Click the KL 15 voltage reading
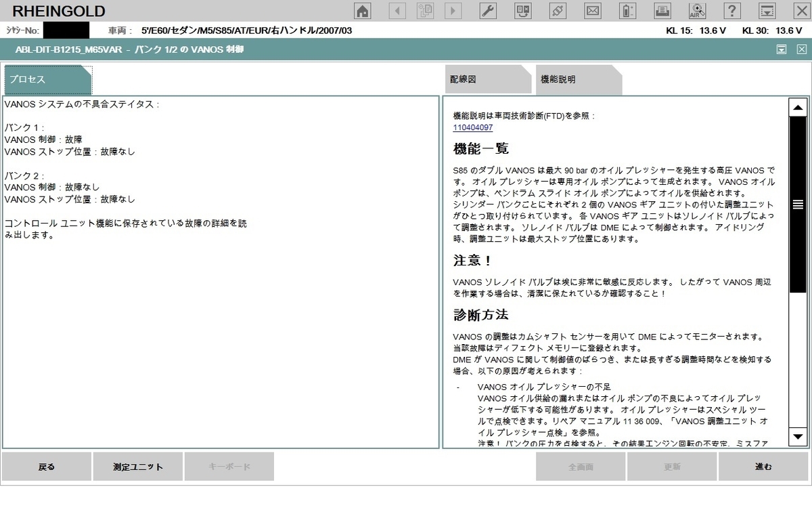This screenshot has height=508, width=812. coord(696,30)
